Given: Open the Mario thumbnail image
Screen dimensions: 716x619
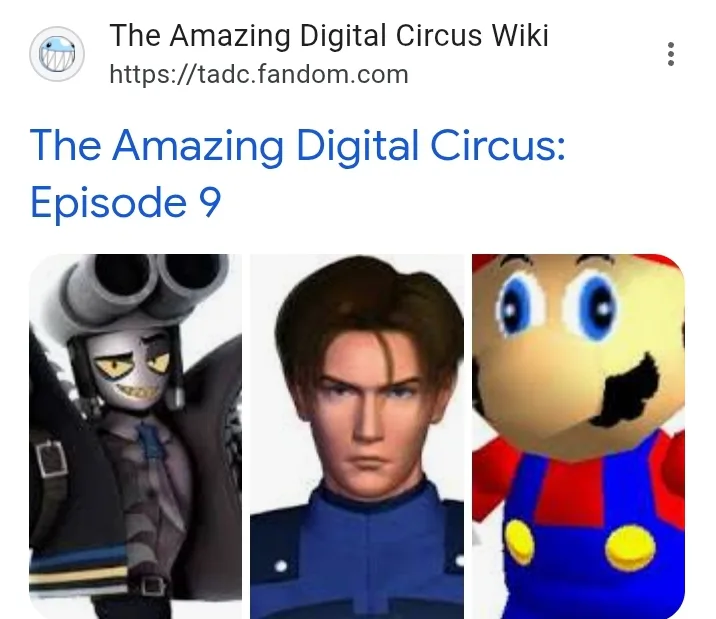Looking at the screenshot, I should 579,436.
